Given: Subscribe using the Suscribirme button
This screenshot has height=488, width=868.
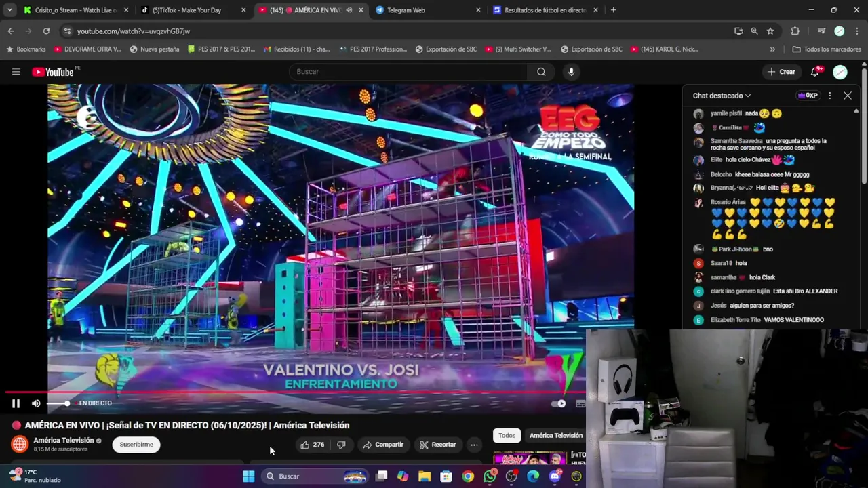Looking at the screenshot, I should click(136, 445).
